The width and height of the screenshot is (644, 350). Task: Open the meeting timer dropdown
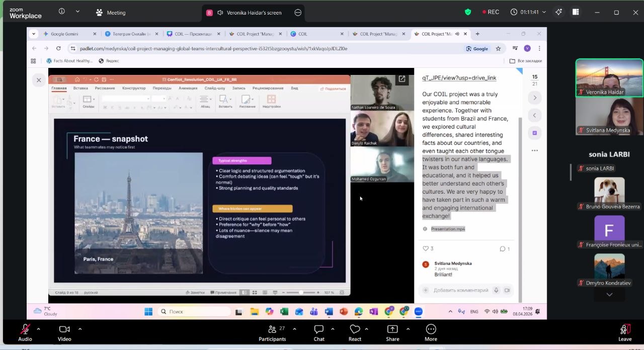coord(528,12)
